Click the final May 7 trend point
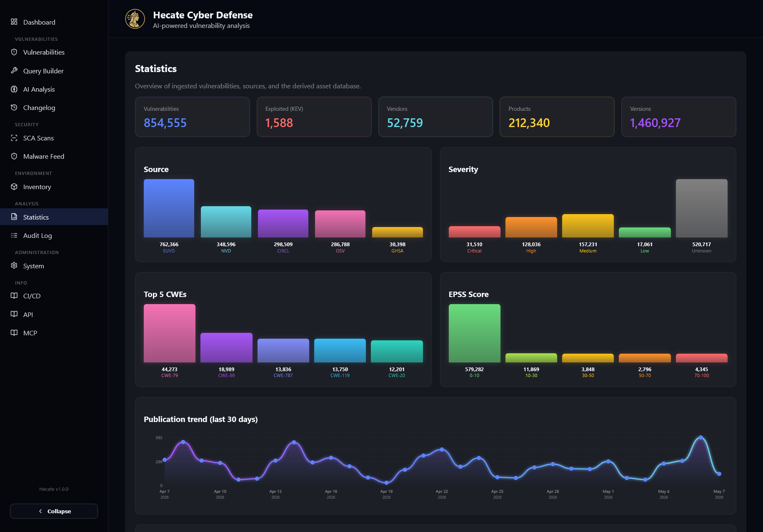Screen dimensions: 763x532 tap(719, 474)
